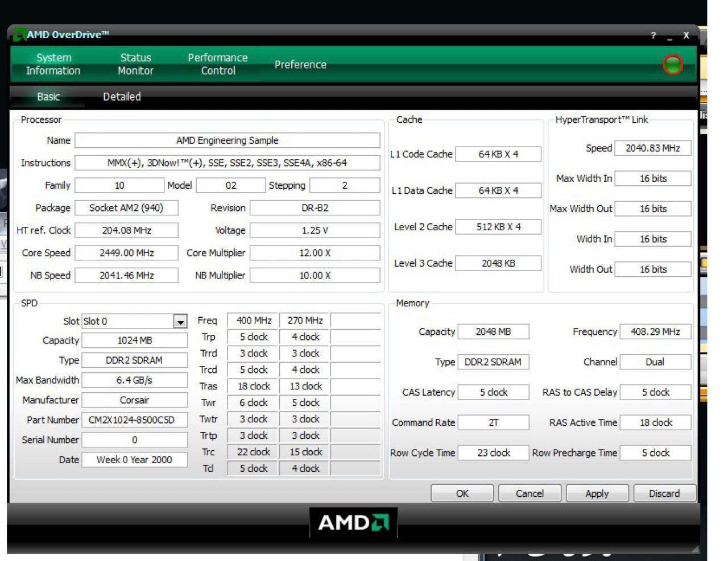Click the L1 Code Cache value field
Viewport: 728px width, 561px height.
(x=498, y=154)
